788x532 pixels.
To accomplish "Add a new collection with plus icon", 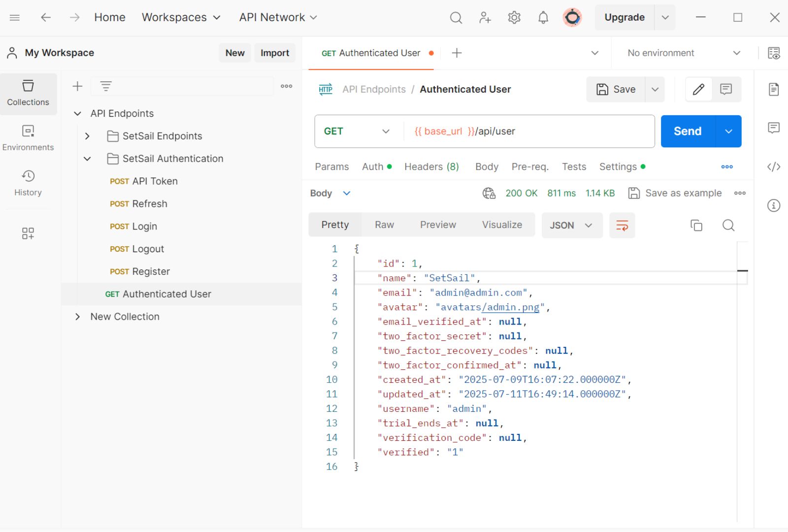I will point(77,86).
